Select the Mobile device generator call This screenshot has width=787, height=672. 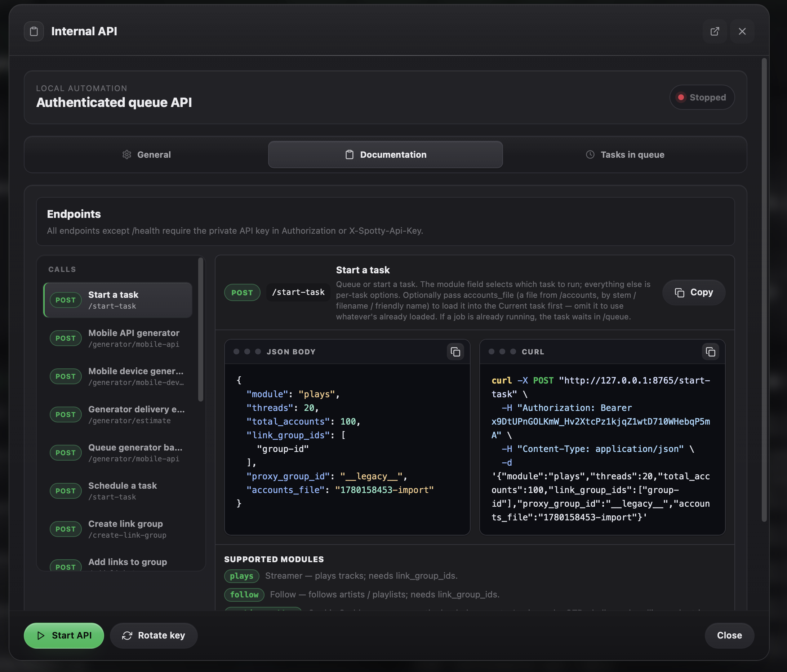click(x=118, y=376)
